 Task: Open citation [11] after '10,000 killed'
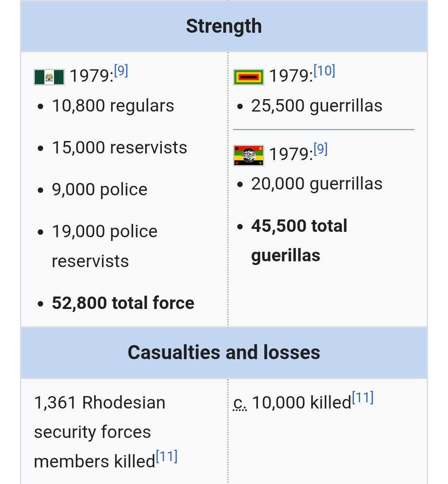click(363, 398)
